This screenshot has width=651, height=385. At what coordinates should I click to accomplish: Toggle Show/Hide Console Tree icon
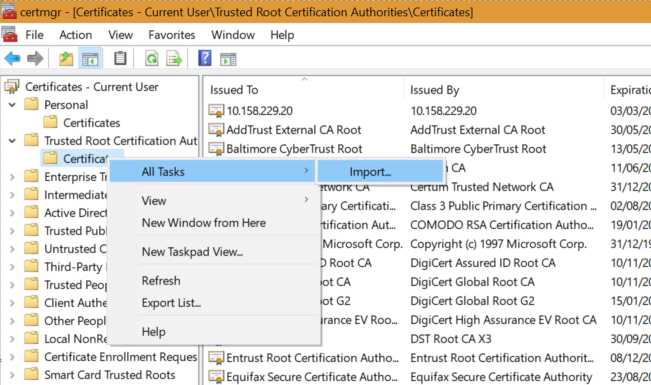90,59
